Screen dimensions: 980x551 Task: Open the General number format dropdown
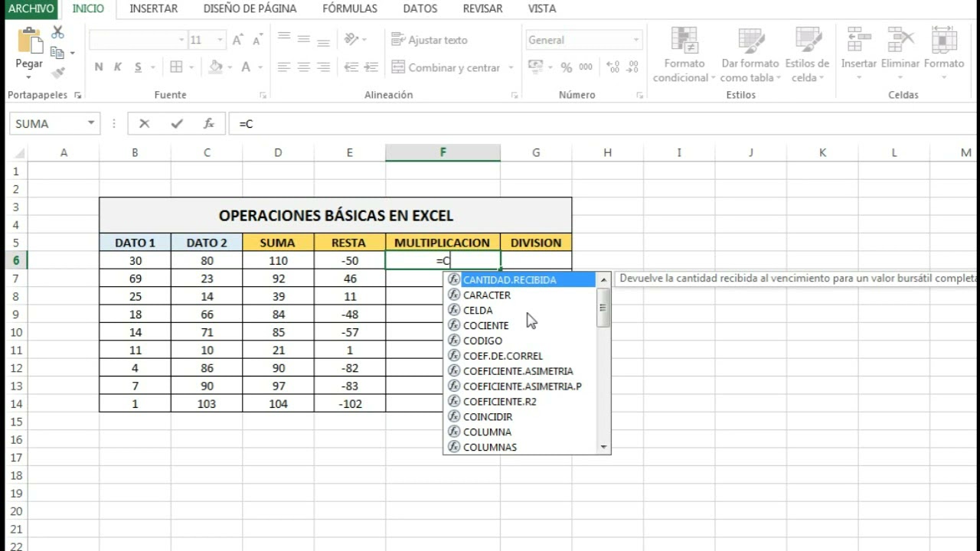pos(635,40)
